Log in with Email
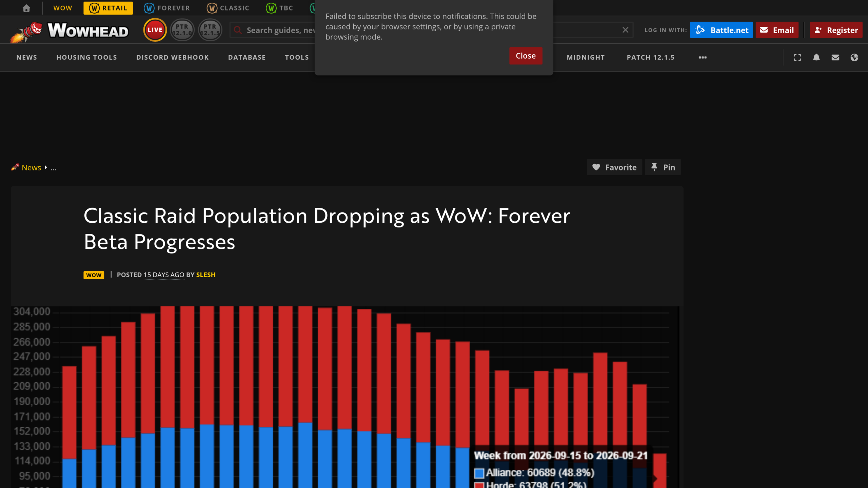This screenshot has width=868, height=488. click(x=777, y=30)
